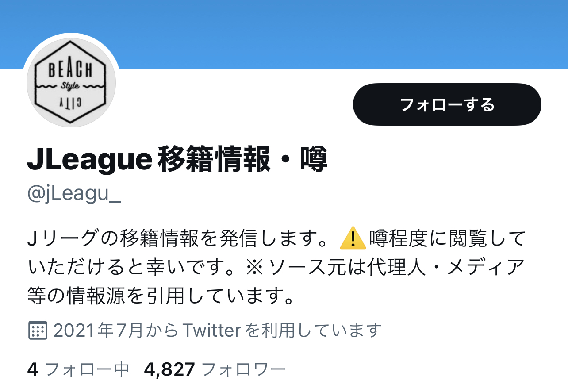Open the 4,827 フォロワー followers list
The image size is (568, 392).
215,369
